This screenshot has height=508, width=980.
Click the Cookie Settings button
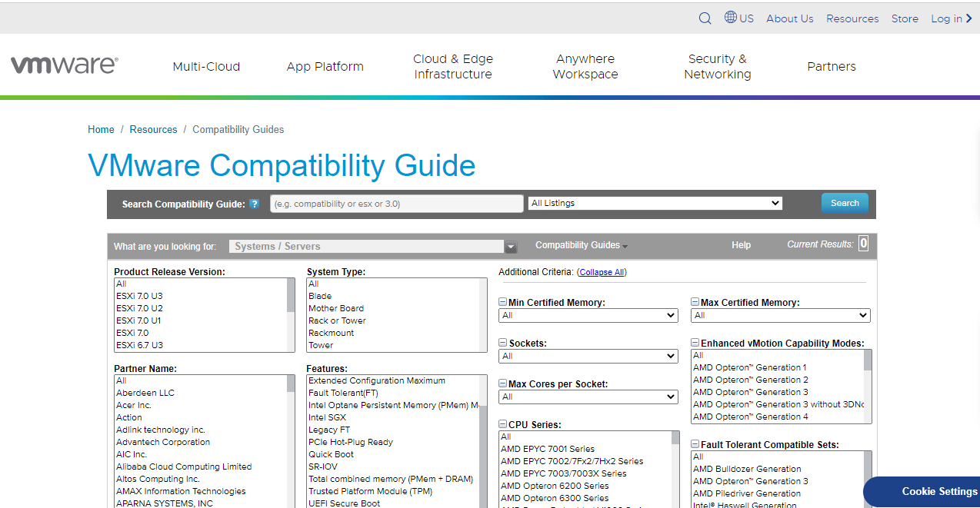(x=939, y=491)
